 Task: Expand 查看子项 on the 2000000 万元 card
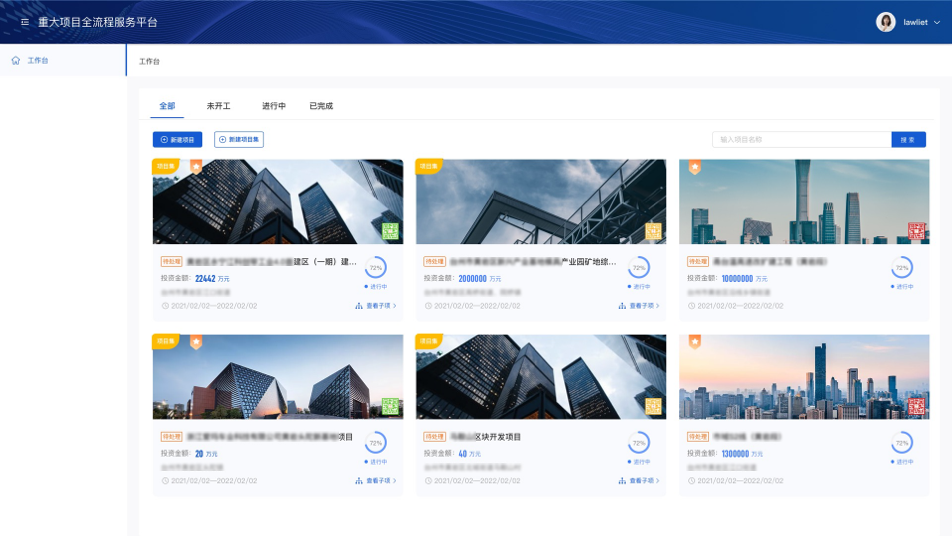click(x=640, y=306)
